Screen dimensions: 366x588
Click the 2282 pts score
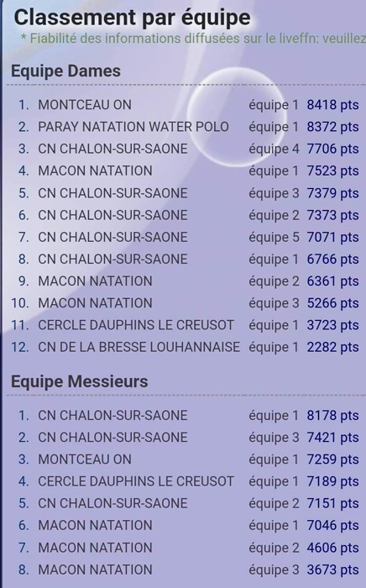click(x=332, y=347)
